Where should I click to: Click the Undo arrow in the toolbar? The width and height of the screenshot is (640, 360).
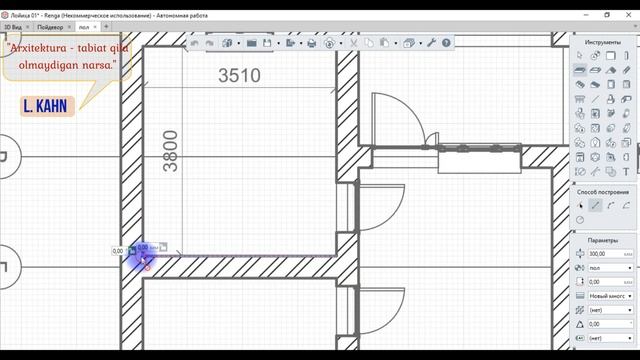click(195, 43)
